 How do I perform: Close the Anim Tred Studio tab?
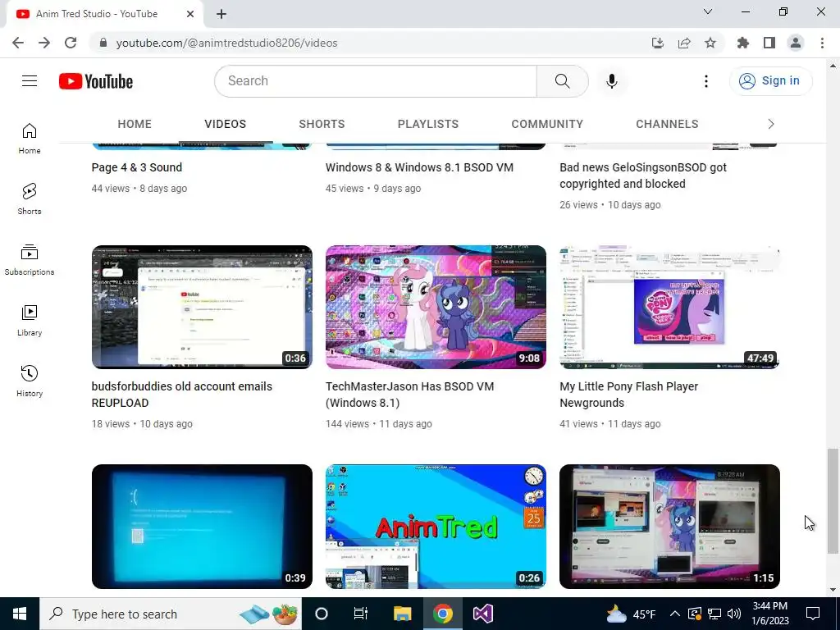pos(190,14)
